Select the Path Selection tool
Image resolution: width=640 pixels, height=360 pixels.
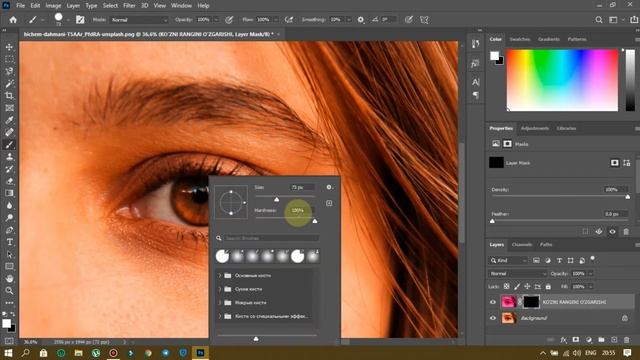pos(9,255)
